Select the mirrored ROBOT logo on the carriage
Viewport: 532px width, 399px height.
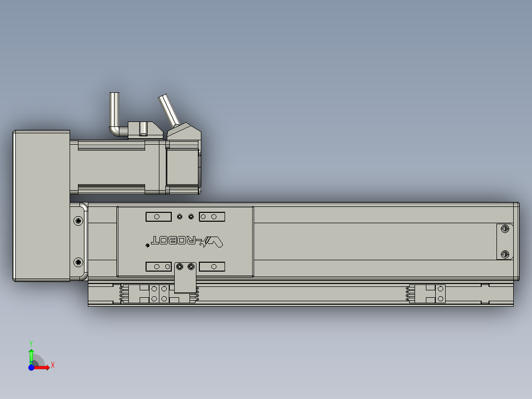click(x=187, y=241)
